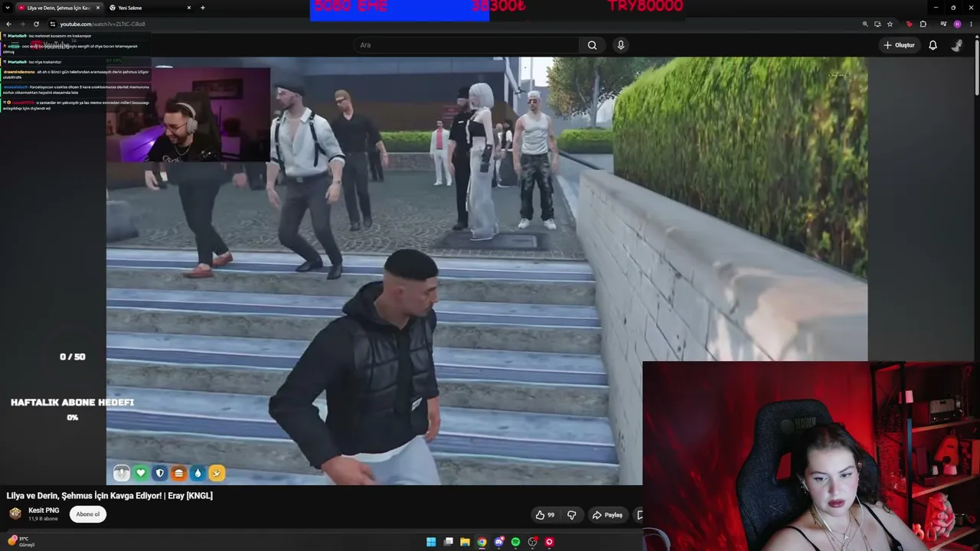
Task: Open the Kesit PNG channel name link
Action: (44, 510)
